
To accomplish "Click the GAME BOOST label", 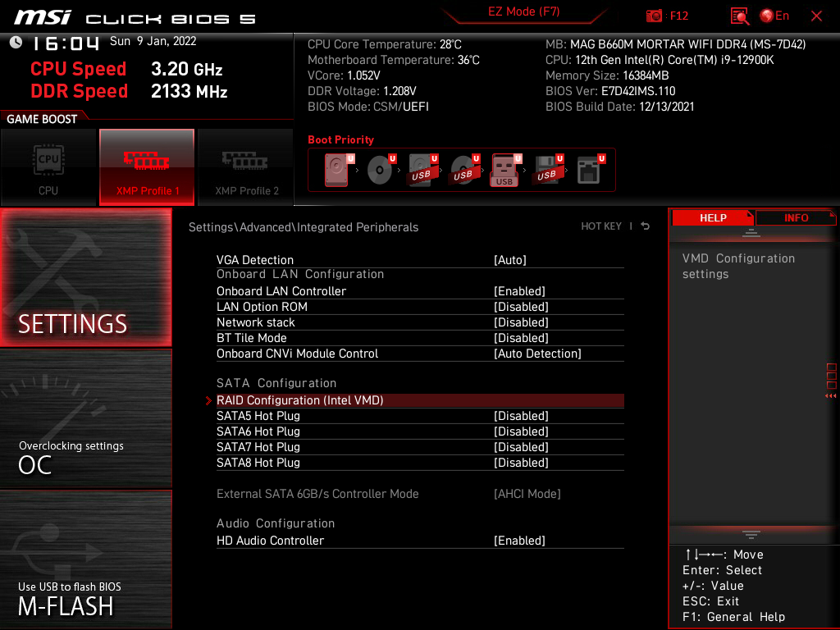I will (x=42, y=119).
